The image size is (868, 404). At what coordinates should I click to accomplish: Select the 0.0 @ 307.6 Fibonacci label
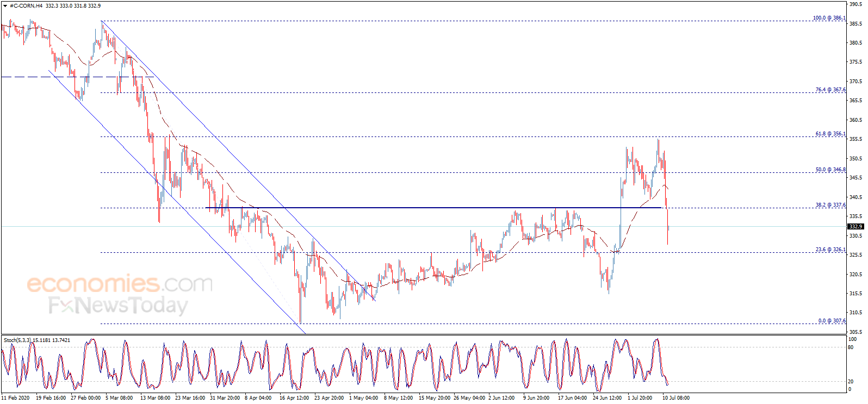tap(832, 321)
